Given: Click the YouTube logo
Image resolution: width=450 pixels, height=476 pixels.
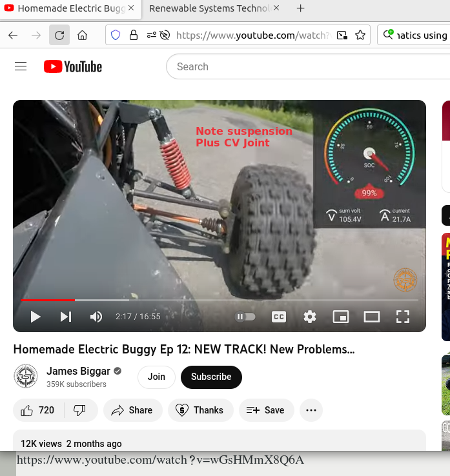Looking at the screenshot, I should [x=73, y=66].
